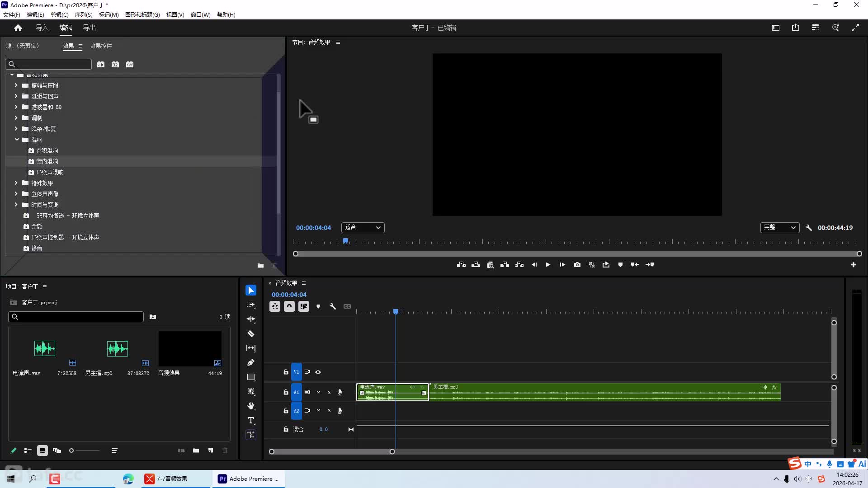Open the 剪辑(C) menu
Image resolution: width=868 pixels, height=488 pixels.
(x=59, y=15)
